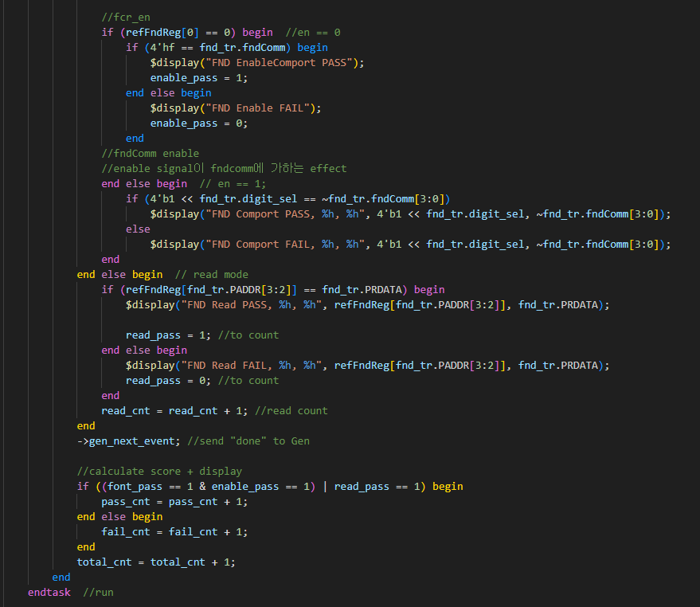Click the "// read mode" comment
This screenshot has height=607, width=700.
click(212, 275)
